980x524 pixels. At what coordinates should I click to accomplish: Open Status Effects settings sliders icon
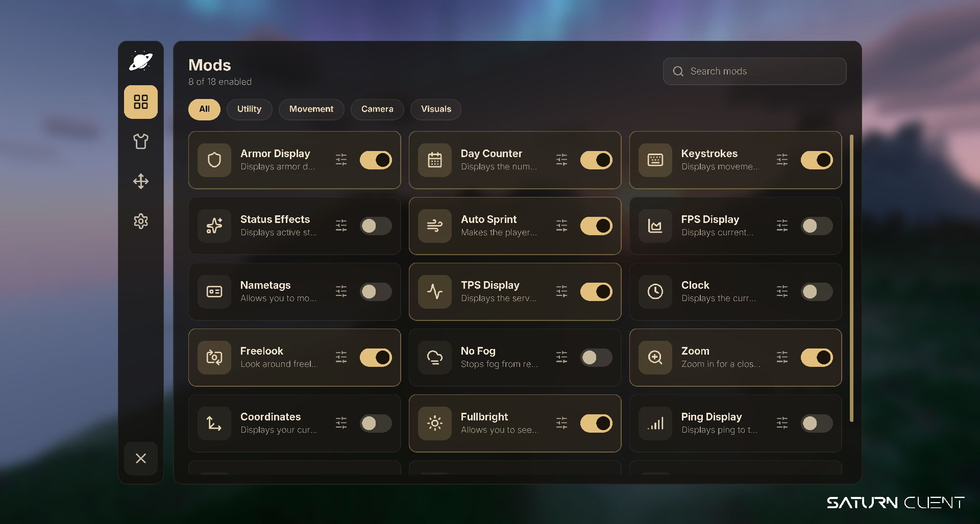[x=341, y=226]
